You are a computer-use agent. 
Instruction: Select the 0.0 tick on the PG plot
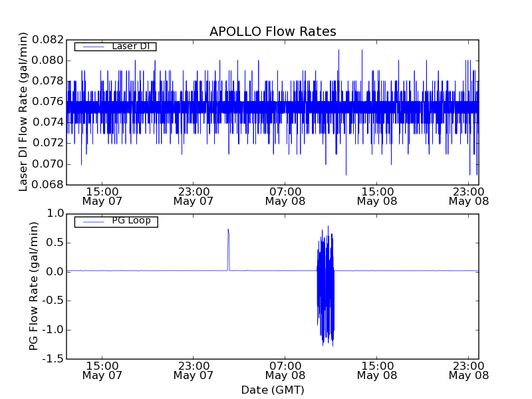pos(55,271)
